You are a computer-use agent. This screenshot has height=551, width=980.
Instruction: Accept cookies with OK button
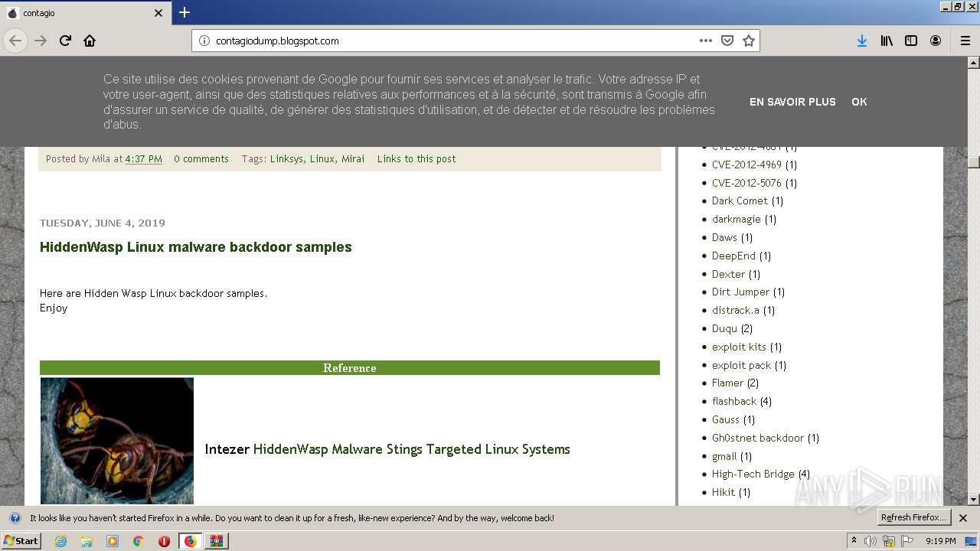click(859, 102)
